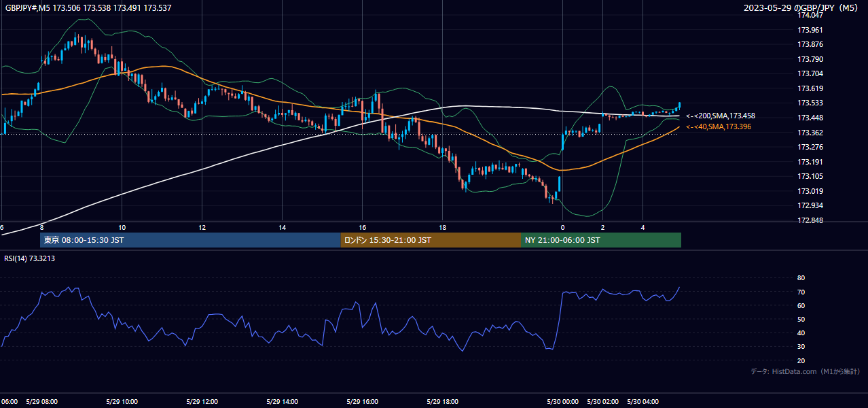Image resolution: width=868 pixels, height=408 pixels.
Task: Click price axis label 173.191
Action: pyautogui.click(x=810, y=162)
